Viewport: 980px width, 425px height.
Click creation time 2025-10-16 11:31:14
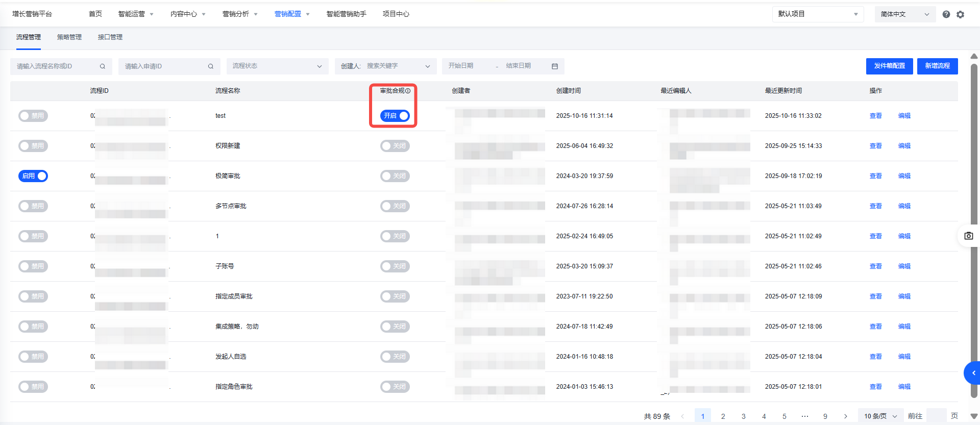584,116
